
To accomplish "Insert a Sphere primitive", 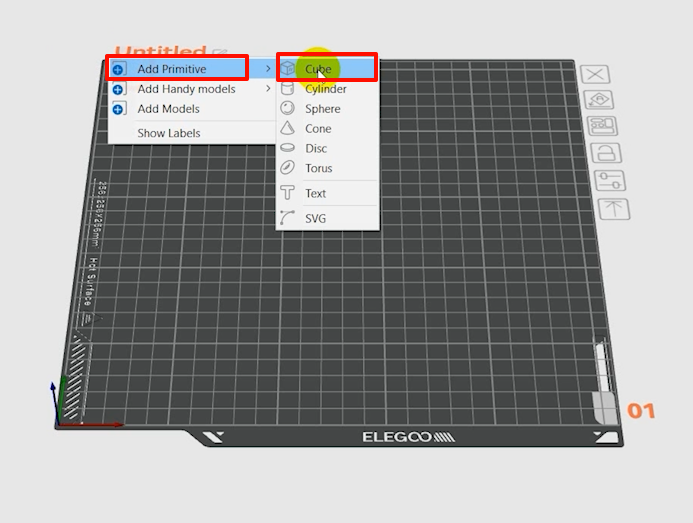I will coord(322,109).
